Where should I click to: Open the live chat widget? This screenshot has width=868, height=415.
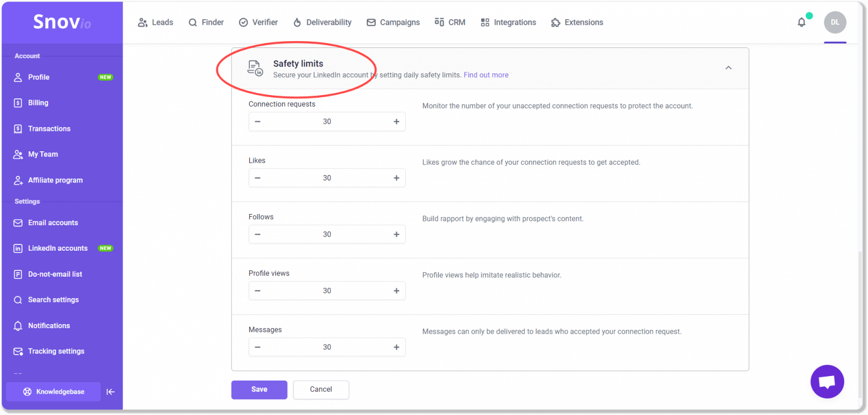click(827, 382)
